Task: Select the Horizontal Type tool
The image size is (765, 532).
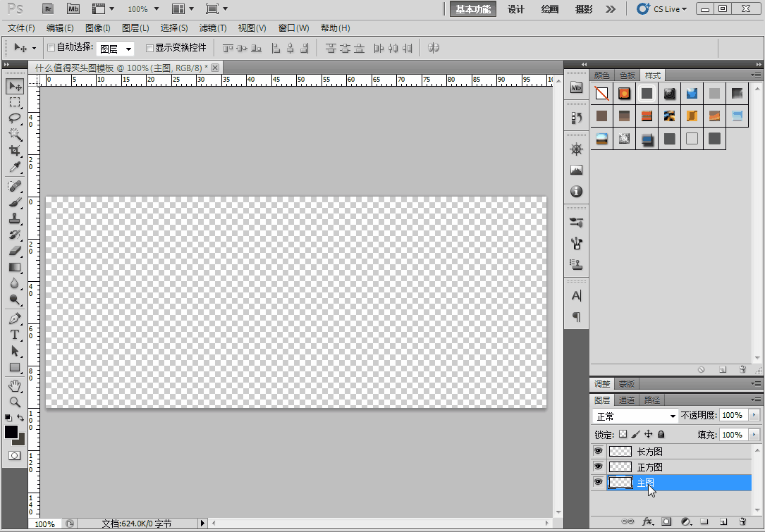Action: [x=15, y=335]
